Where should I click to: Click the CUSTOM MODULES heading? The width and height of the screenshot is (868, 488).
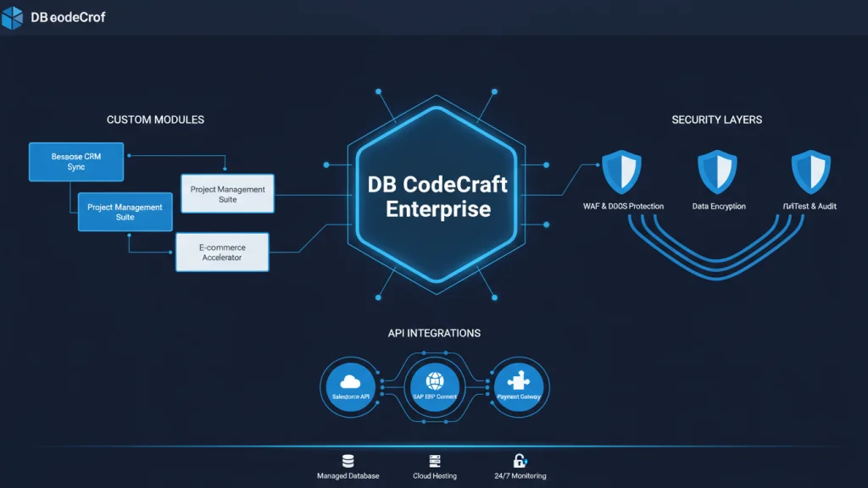pos(156,119)
